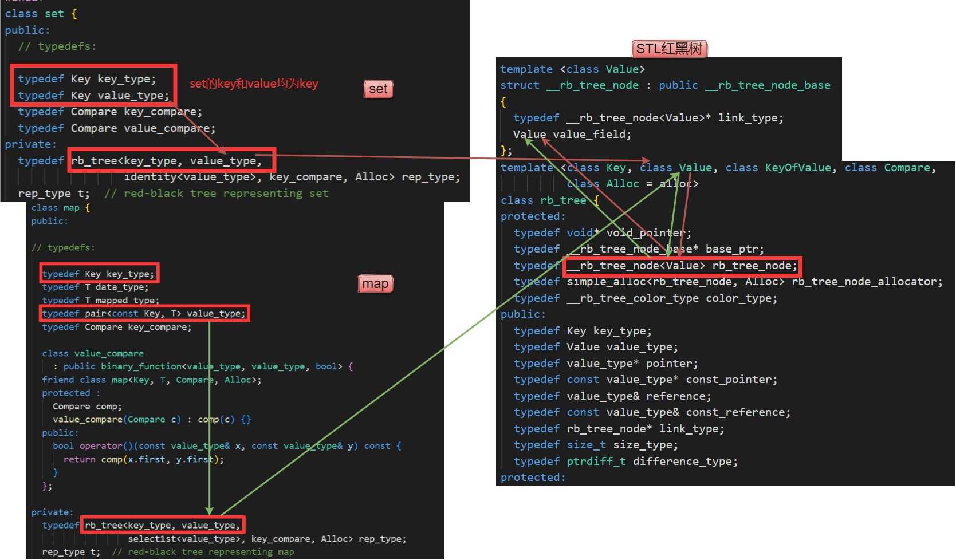Click 'typedef const value_type& const_reference;' line
Screen dimensions: 956x560
click(652, 412)
